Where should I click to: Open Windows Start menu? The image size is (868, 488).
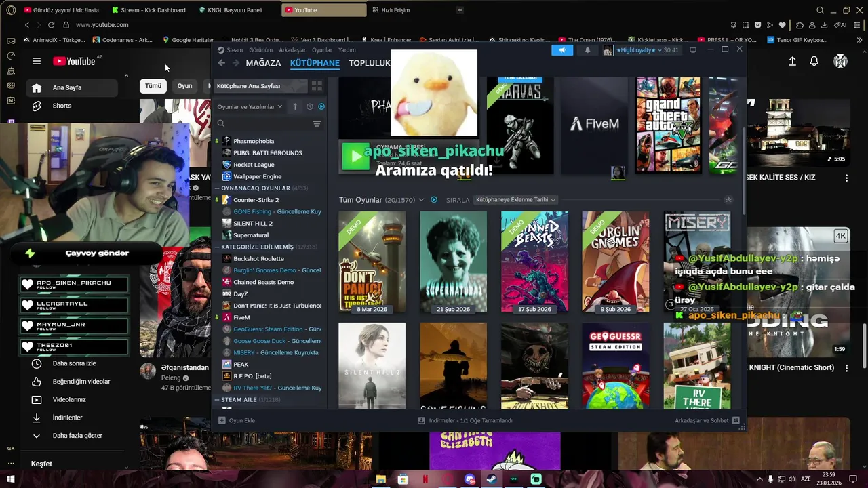(x=11, y=479)
